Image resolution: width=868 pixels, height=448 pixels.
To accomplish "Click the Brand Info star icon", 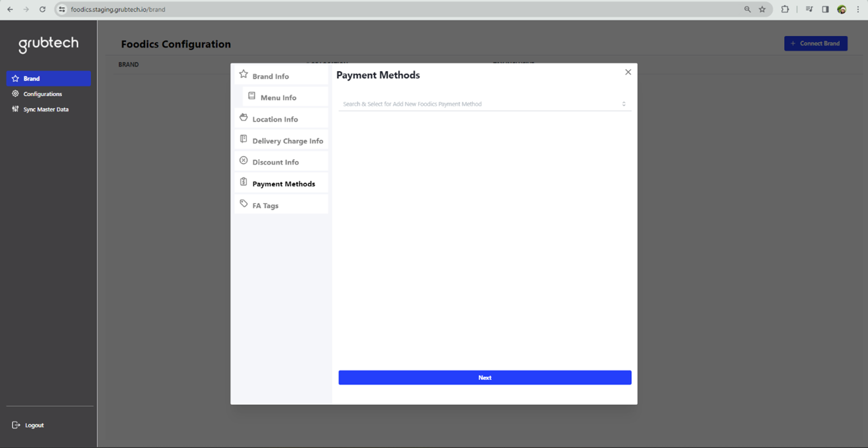I will [243, 74].
